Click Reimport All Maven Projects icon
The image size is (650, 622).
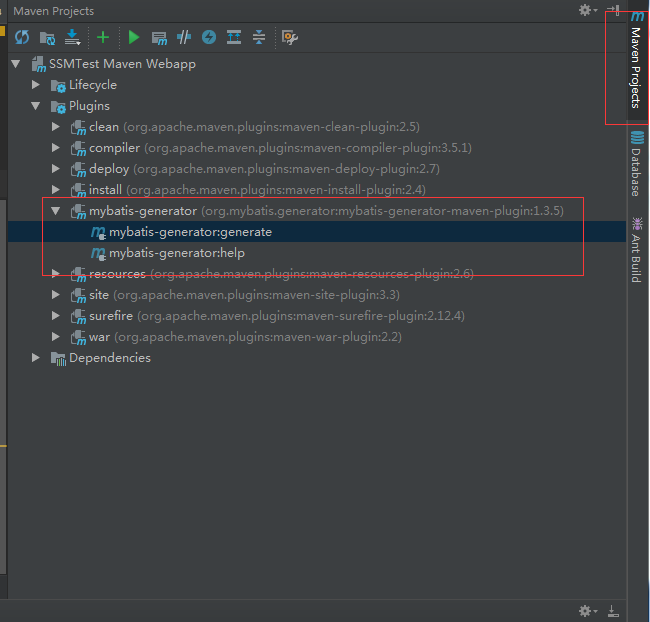click(22, 38)
